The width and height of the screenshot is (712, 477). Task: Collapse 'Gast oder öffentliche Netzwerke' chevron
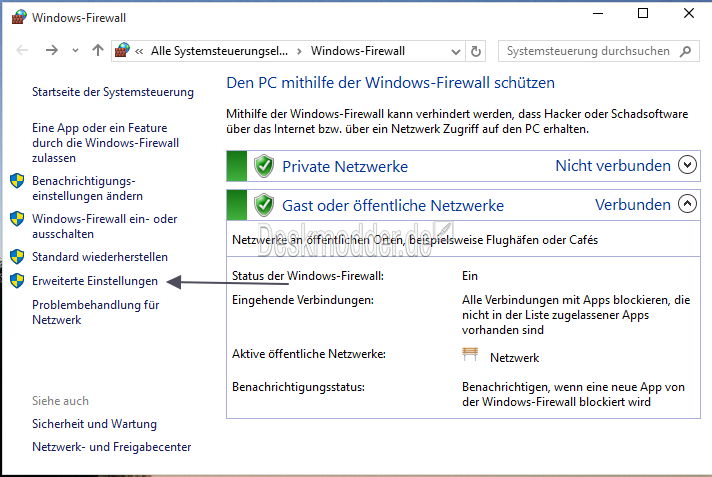(687, 204)
